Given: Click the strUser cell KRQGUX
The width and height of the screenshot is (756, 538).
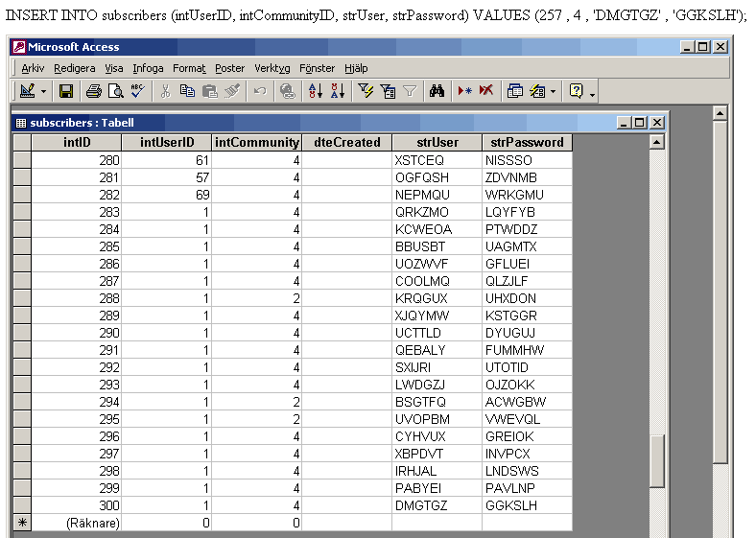Looking at the screenshot, I should [437, 298].
